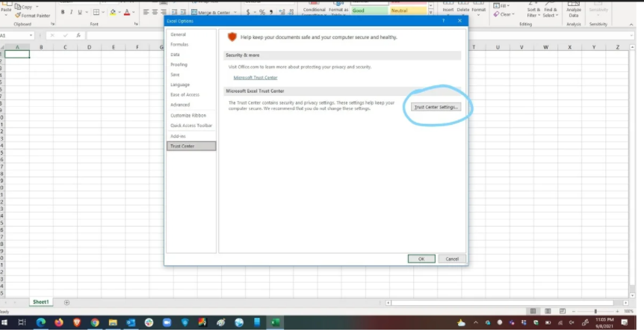Click the Trust Center Settings button
The image size is (644, 332).
click(x=436, y=107)
